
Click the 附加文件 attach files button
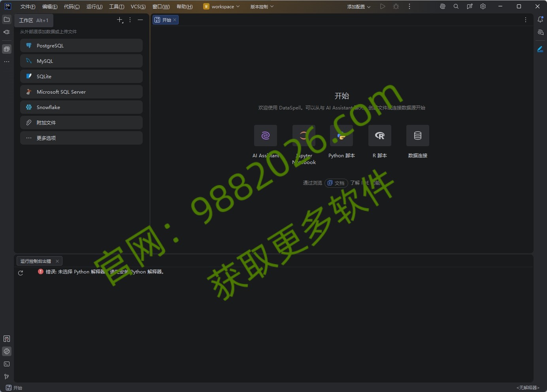[x=81, y=122]
